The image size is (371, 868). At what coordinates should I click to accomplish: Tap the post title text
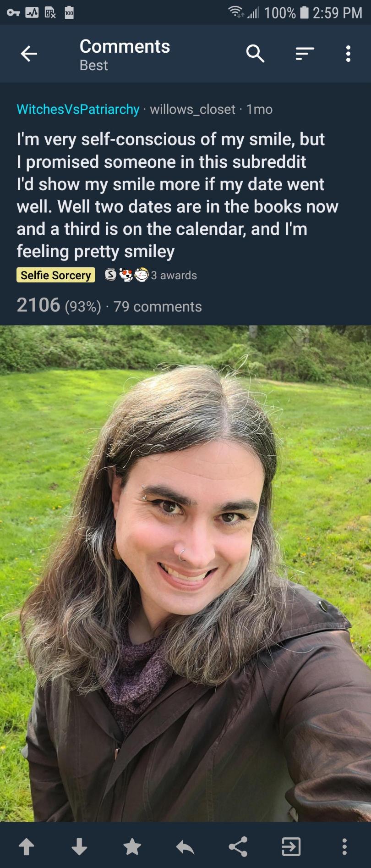point(177,195)
